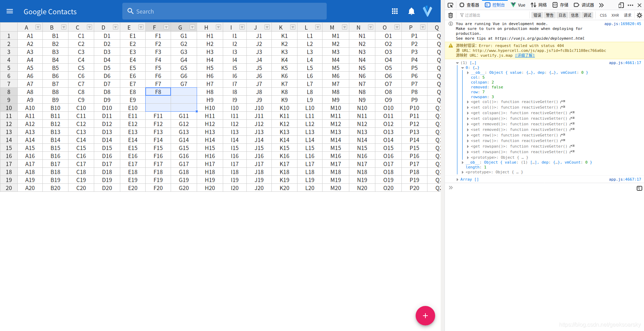Open the apps grid icon
Screen dimensions: 644x331
pyautogui.click(x=395, y=11)
